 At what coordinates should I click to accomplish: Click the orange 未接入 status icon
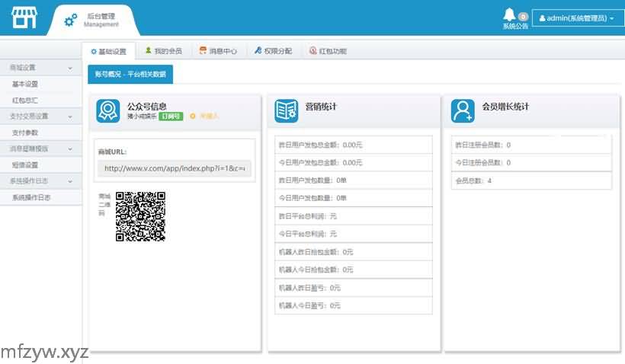pyautogui.click(x=193, y=117)
